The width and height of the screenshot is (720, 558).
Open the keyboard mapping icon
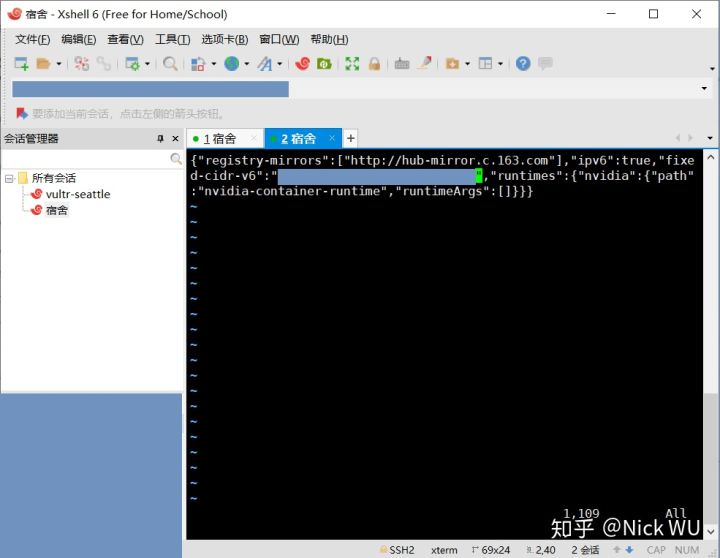402,63
